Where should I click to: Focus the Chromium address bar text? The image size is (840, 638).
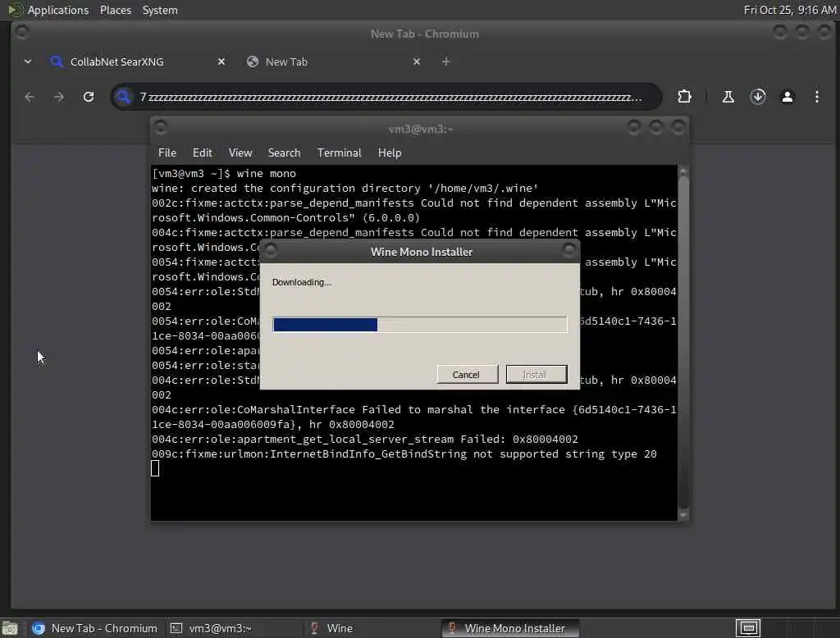(x=390, y=97)
